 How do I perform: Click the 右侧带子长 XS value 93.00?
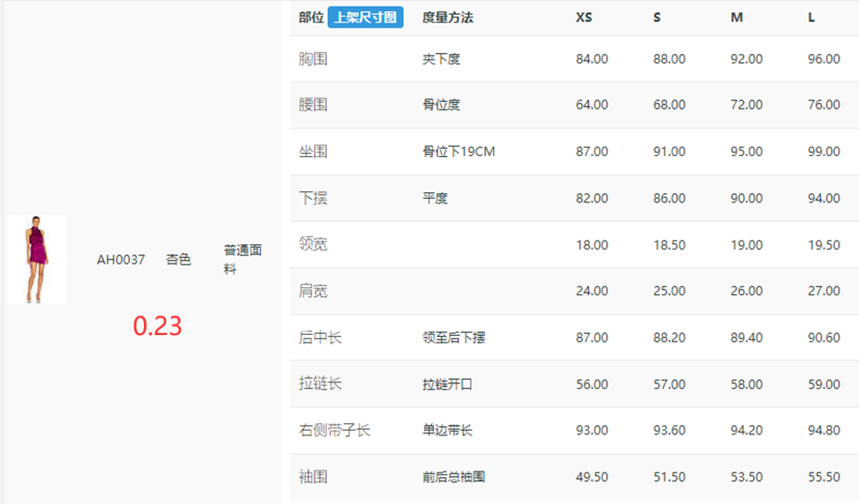[592, 430]
